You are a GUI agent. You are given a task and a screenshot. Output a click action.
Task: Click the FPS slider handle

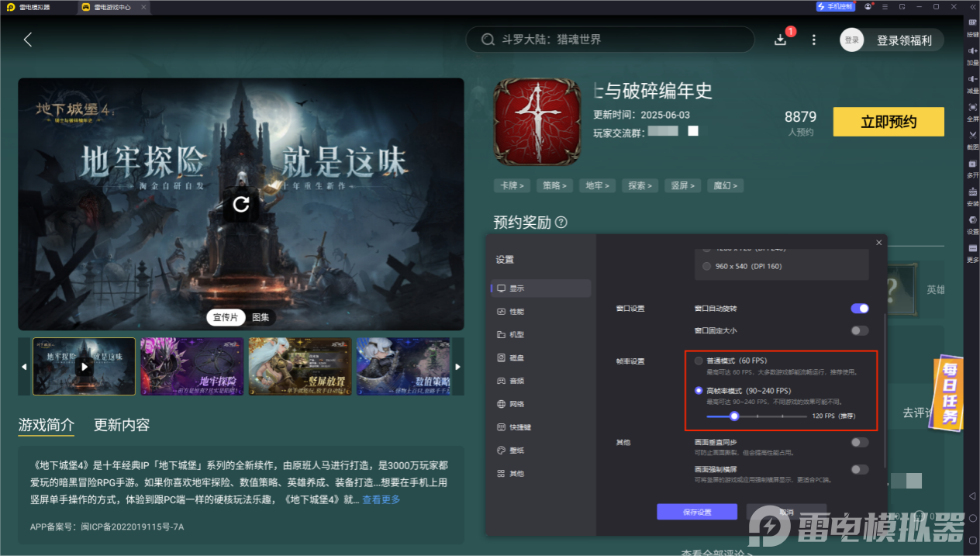[733, 416]
